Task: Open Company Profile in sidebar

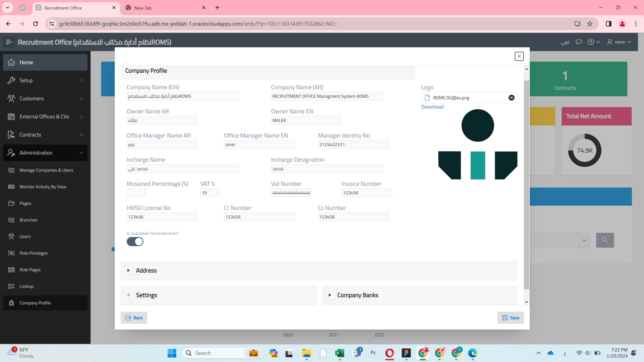Action: pyautogui.click(x=45, y=303)
